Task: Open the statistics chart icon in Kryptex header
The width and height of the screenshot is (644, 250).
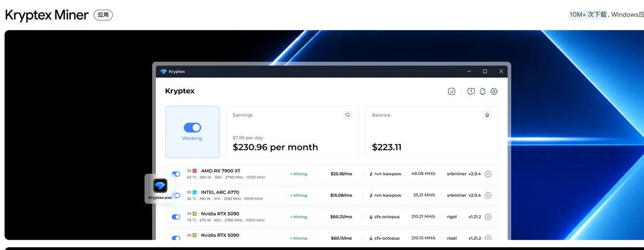Action: pos(451,92)
